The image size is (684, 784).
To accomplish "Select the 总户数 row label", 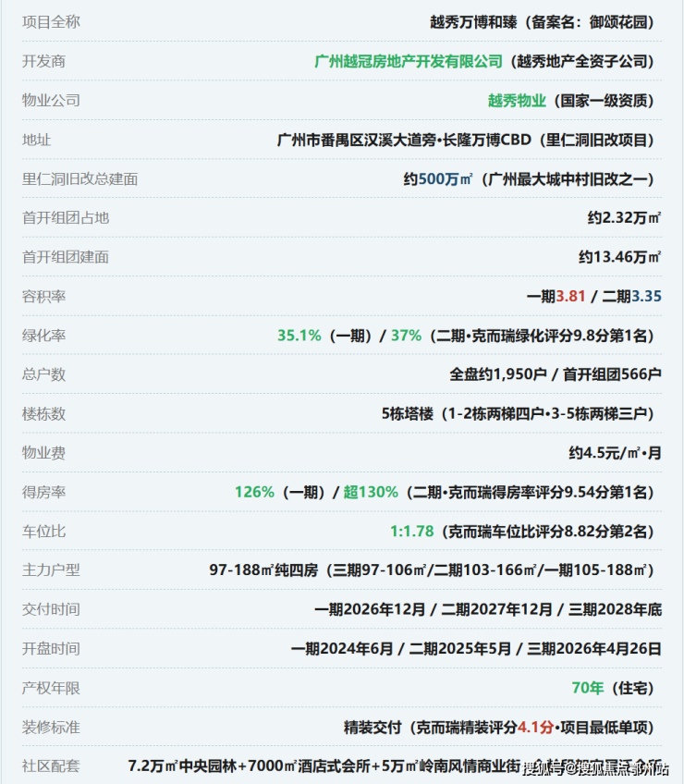I will pos(43,374).
